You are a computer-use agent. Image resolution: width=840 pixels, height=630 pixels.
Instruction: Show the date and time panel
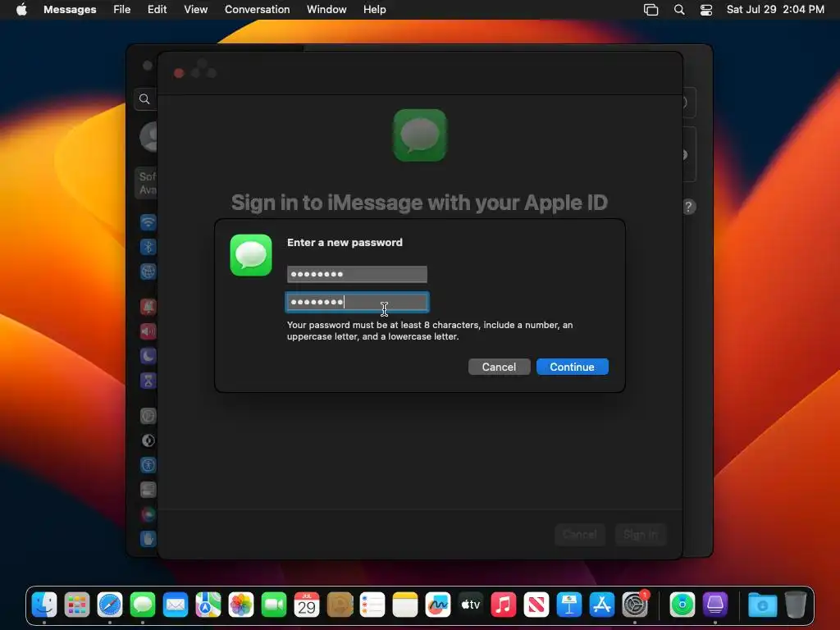coord(775,9)
